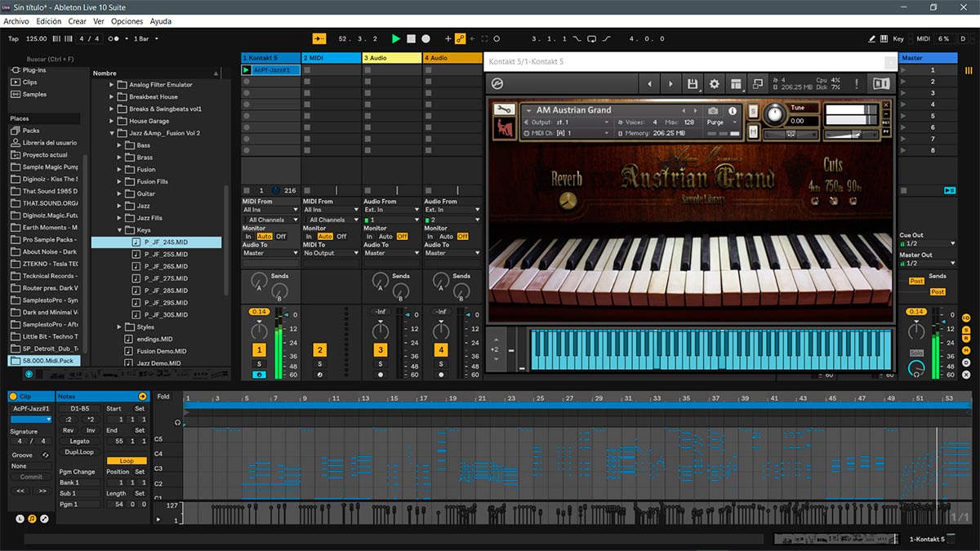This screenshot has height=551, width=980.
Task: Expand the Breakbeat House folder
Action: pos(112,96)
